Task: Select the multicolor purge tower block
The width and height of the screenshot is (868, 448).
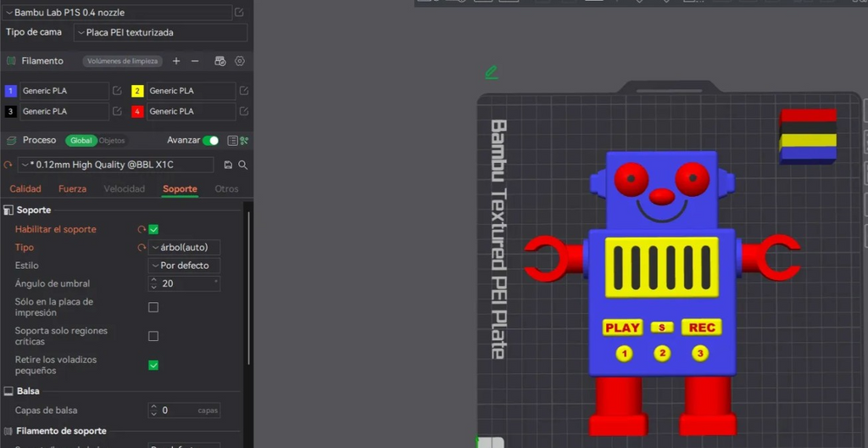Action: click(x=808, y=136)
